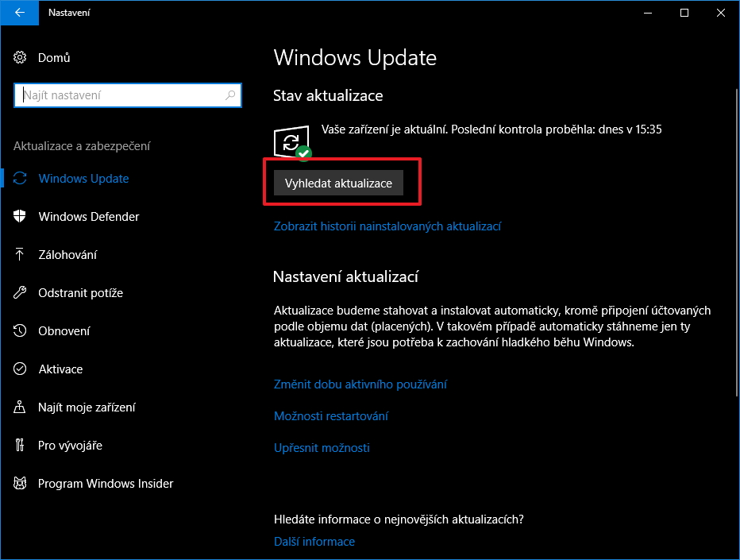This screenshot has height=560, width=740.
Task: Open Windows Update section in sidebar
Action: [x=83, y=179]
